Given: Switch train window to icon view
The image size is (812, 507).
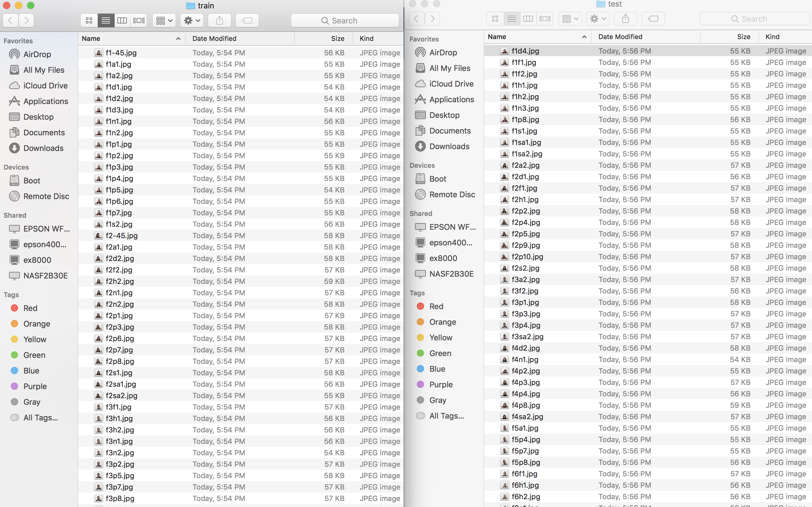Looking at the screenshot, I should (89, 20).
